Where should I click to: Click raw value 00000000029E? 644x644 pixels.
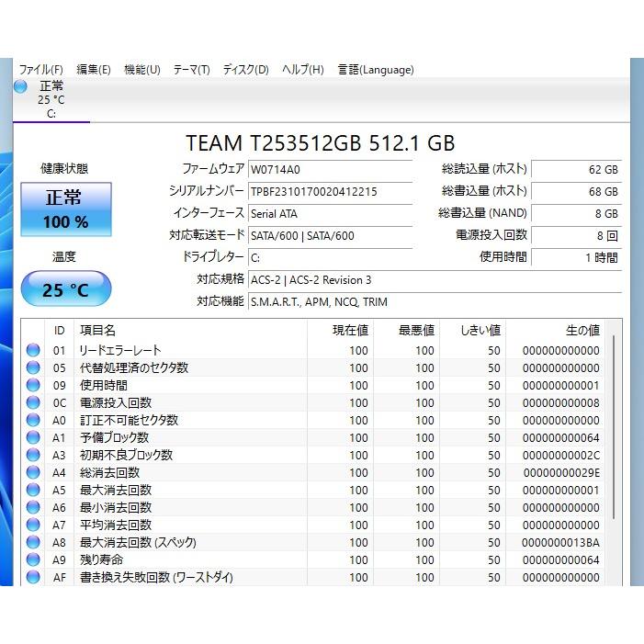(561, 473)
